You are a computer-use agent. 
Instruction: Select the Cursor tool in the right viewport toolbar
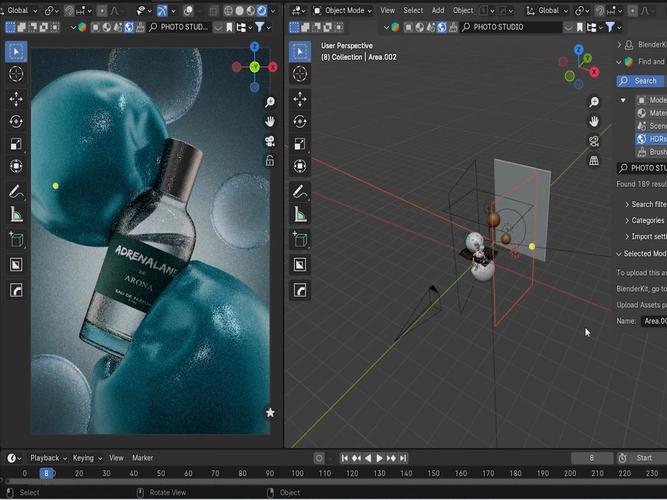(x=300, y=74)
